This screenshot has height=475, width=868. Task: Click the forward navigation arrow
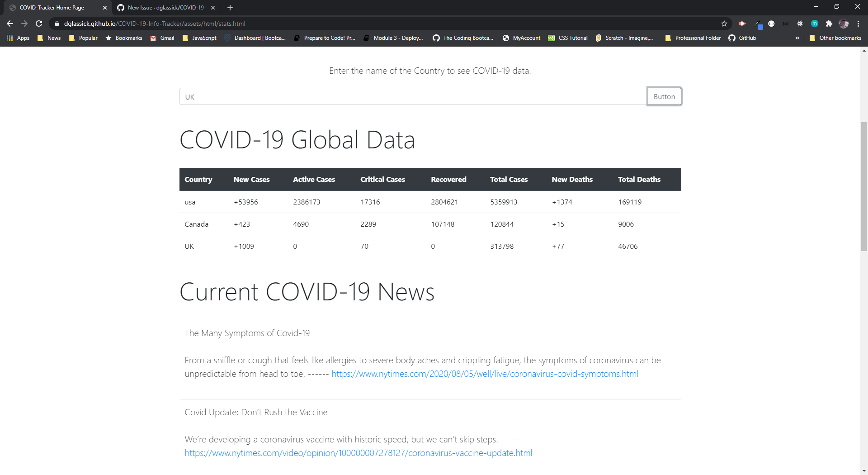point(24,24)
